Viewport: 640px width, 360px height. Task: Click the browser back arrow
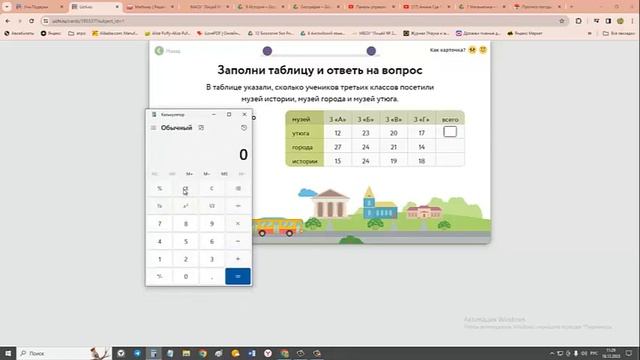pos(8,21)
